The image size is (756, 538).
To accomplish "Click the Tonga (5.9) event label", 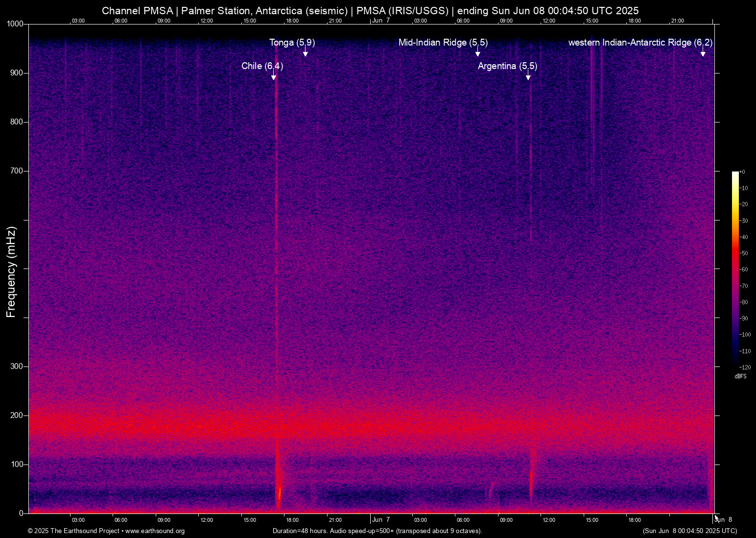I will pyautogui.click(x=292, y=43).
